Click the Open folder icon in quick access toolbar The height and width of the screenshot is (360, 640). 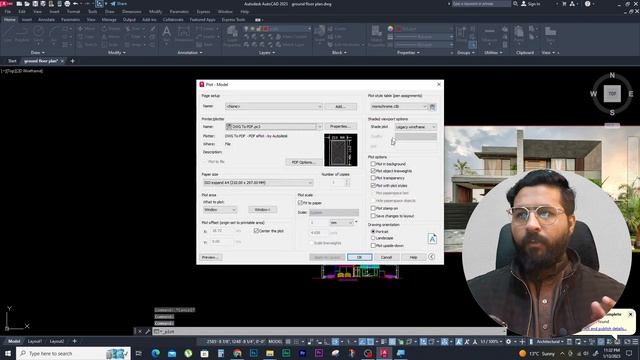[27, 4]
